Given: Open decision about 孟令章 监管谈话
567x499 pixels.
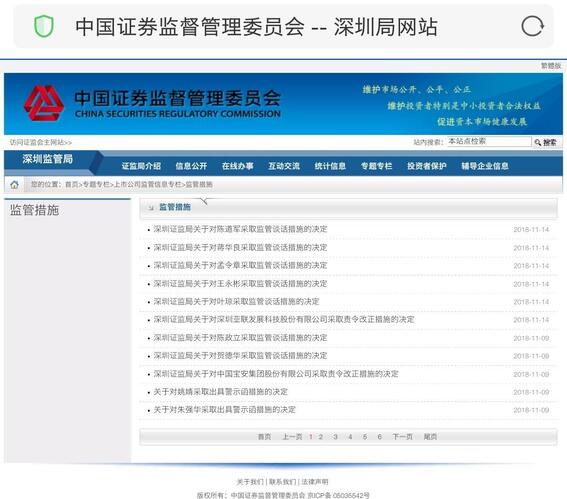Looking at the screenshot, I should pos(240,265).
